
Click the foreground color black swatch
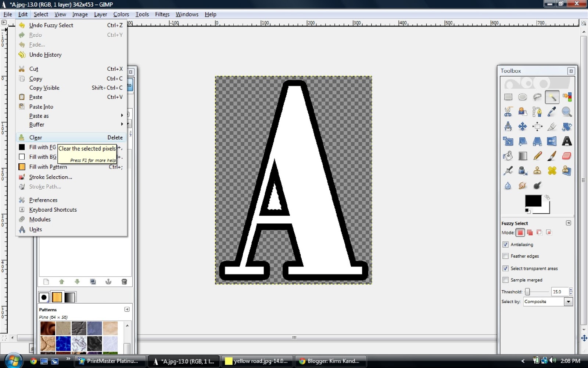533,201
